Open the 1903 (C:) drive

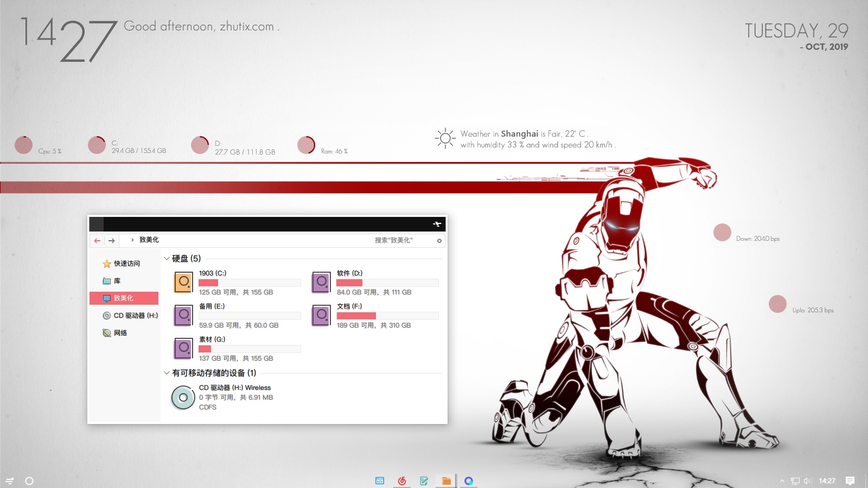pos(183,282)
